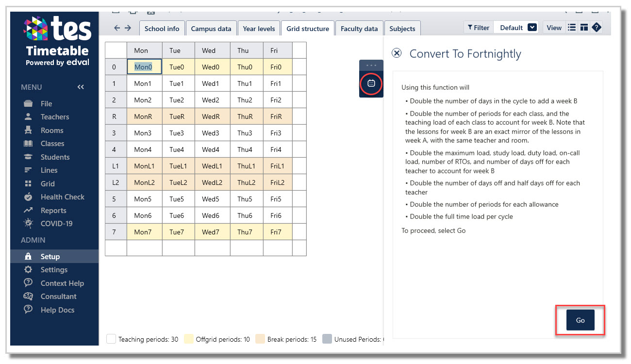Click the Convert To Fortnightly calendar icon
631x364 pixels.
(x=371, y=83)
